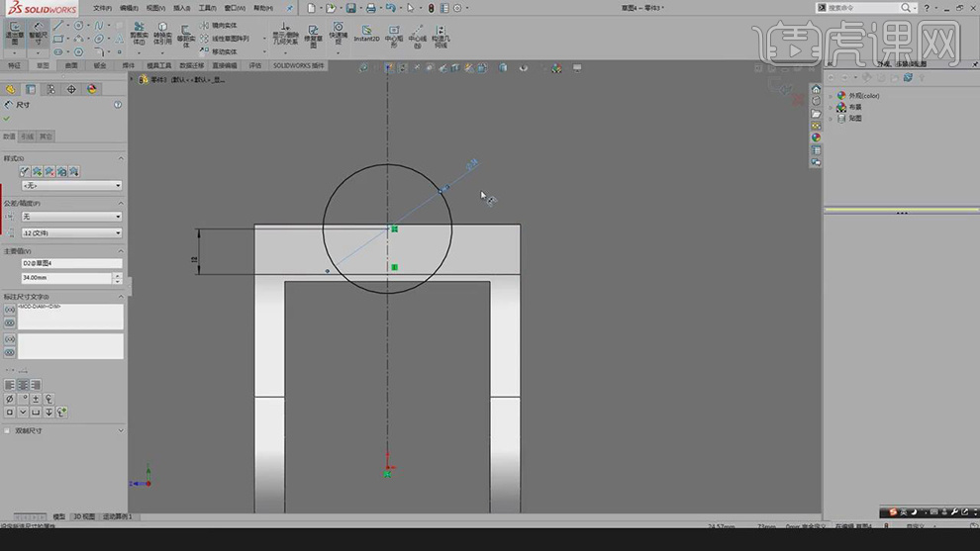Click the 34.00mm value spinner arrows

[117, 278]
